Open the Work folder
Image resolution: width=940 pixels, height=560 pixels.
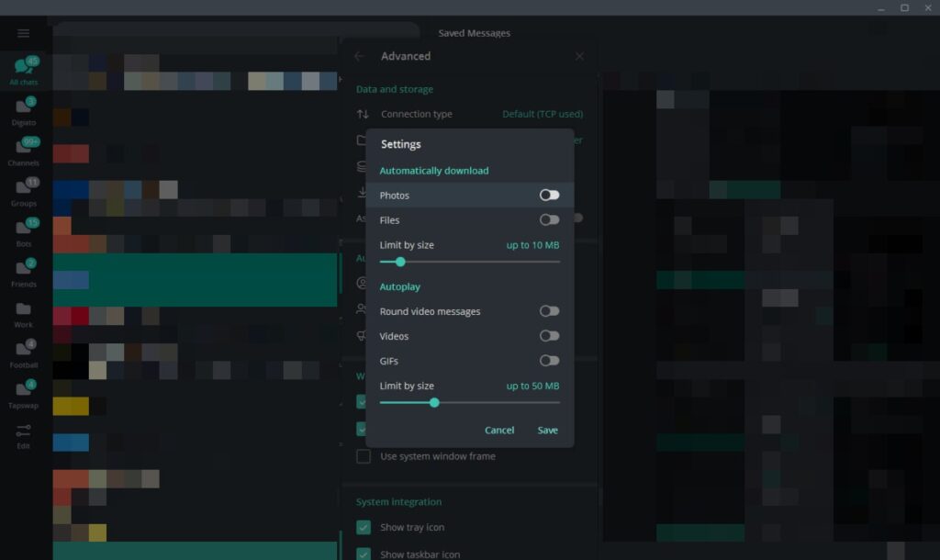(x=24, y=312)
